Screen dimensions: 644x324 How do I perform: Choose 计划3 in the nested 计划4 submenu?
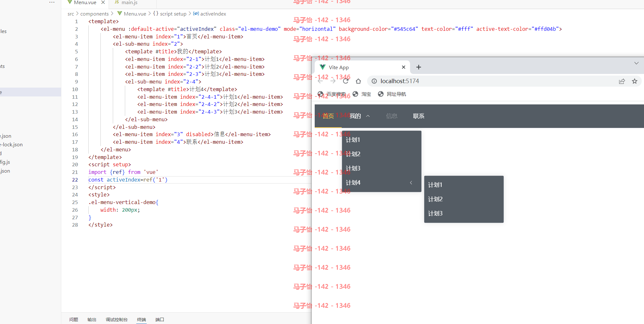click(464, 214)
